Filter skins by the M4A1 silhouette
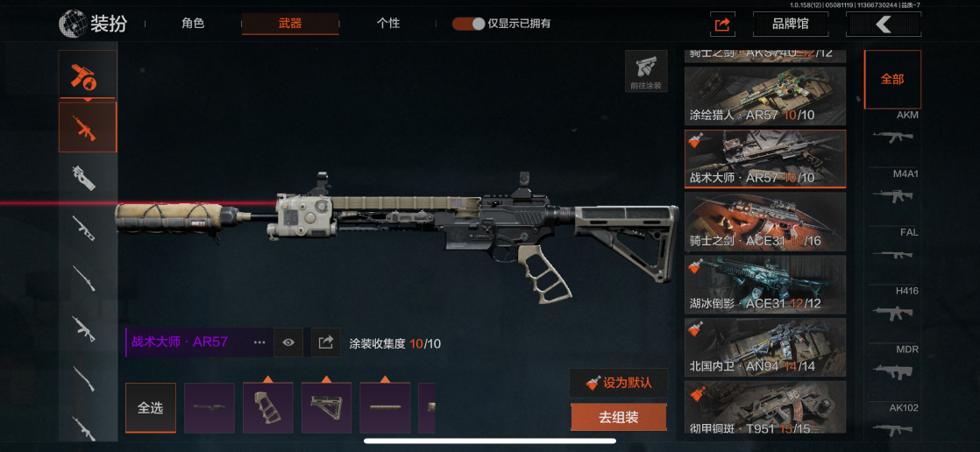 click(x=892, y=188)
